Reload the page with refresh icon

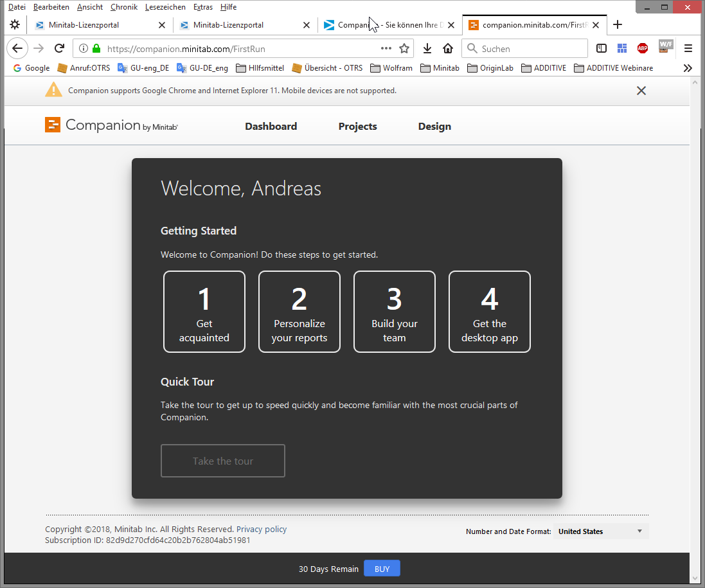click(x=59, y=49)
